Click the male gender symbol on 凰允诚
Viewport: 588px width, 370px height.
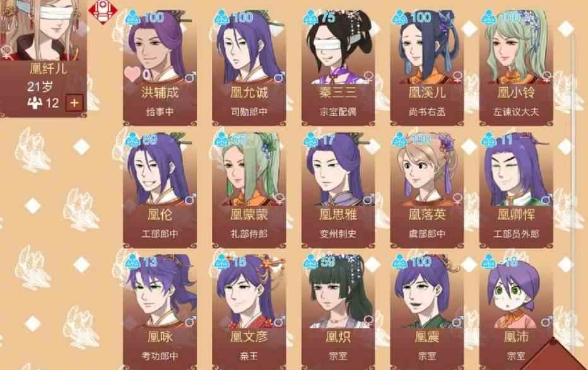coord(279,78)
